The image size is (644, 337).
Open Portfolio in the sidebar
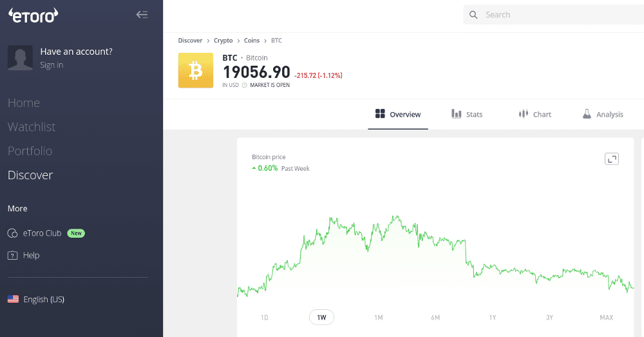coord(30,151)
